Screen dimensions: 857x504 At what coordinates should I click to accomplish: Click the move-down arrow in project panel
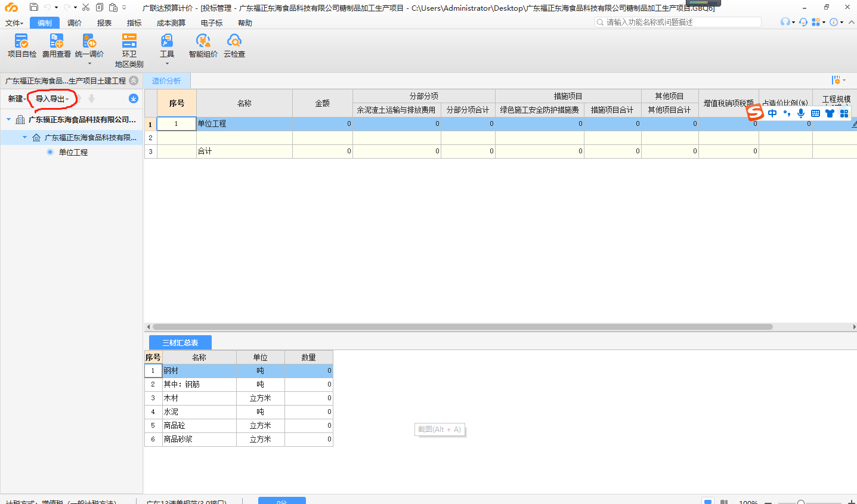pyautogui.click(x=92, y=98)
